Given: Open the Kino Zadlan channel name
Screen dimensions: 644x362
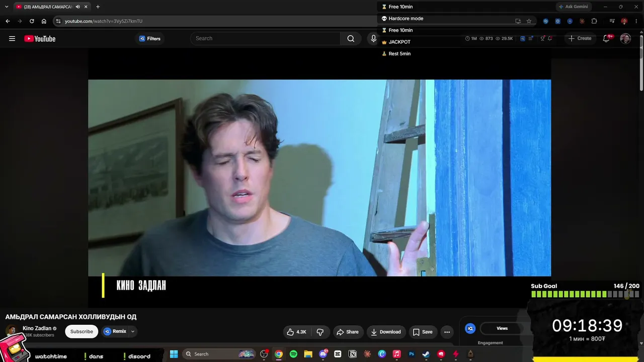Looking at the screenshot, I should pyautogui.click(x=37, y=328).
